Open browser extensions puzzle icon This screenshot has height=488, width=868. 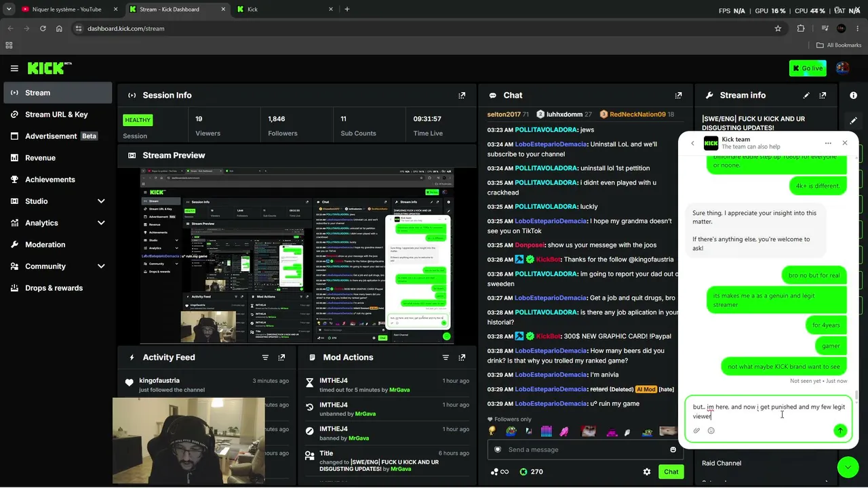(x=801, y=28)
